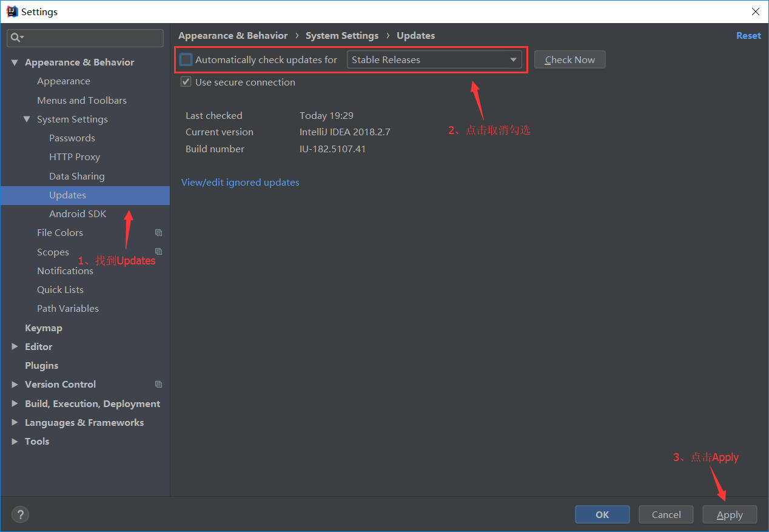Click the project-scope icon beside Scopes
This screenshot has width=769, height=532.
pyautogui.click(x=158, y=252)
